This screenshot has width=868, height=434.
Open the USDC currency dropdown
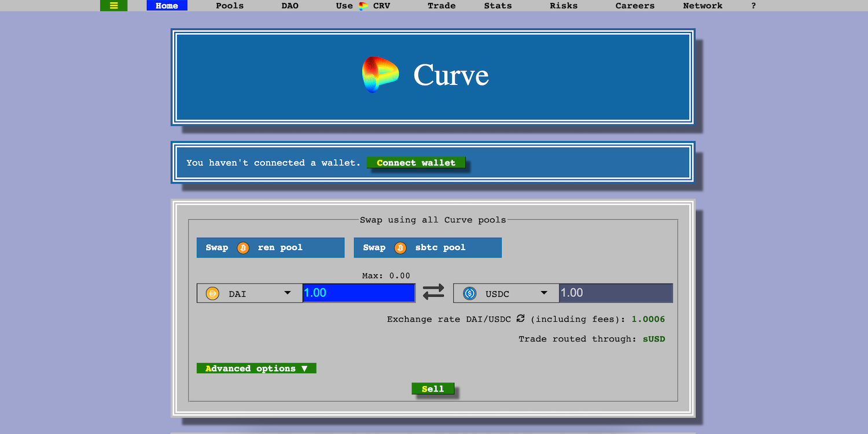(506, 293)
